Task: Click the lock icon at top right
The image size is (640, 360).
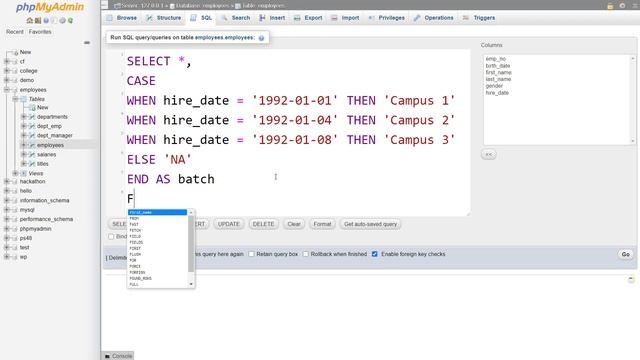Action: [x=610, y=6]
